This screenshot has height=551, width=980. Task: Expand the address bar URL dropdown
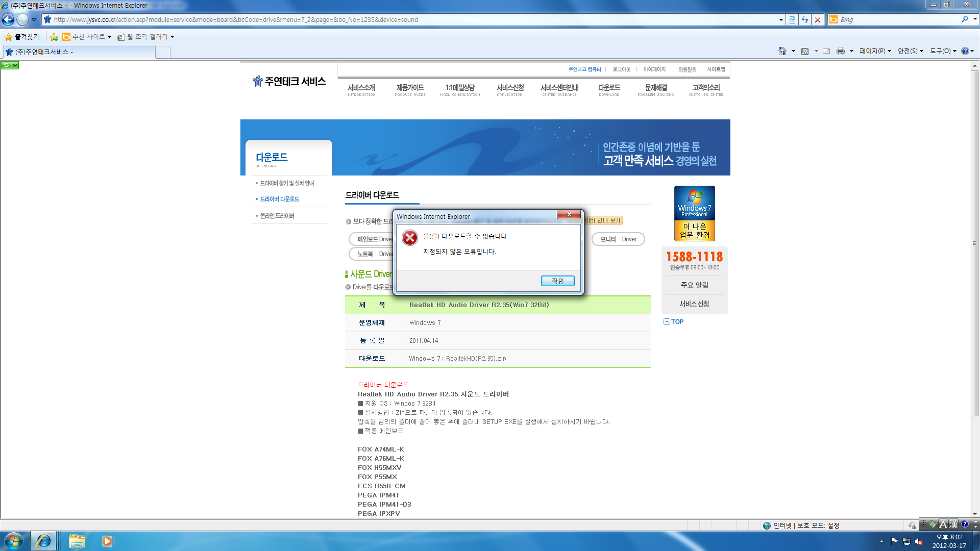pos(781,19)
